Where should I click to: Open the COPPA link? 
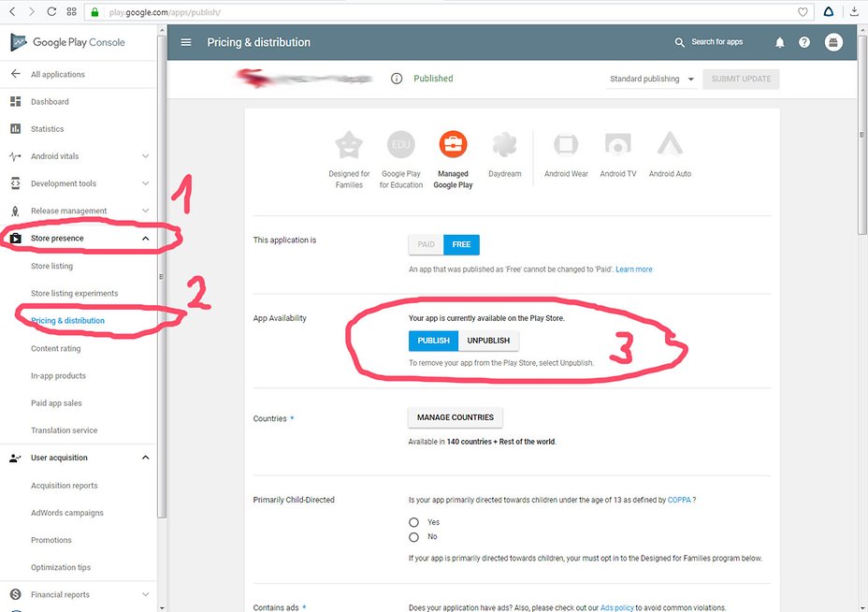679,500
